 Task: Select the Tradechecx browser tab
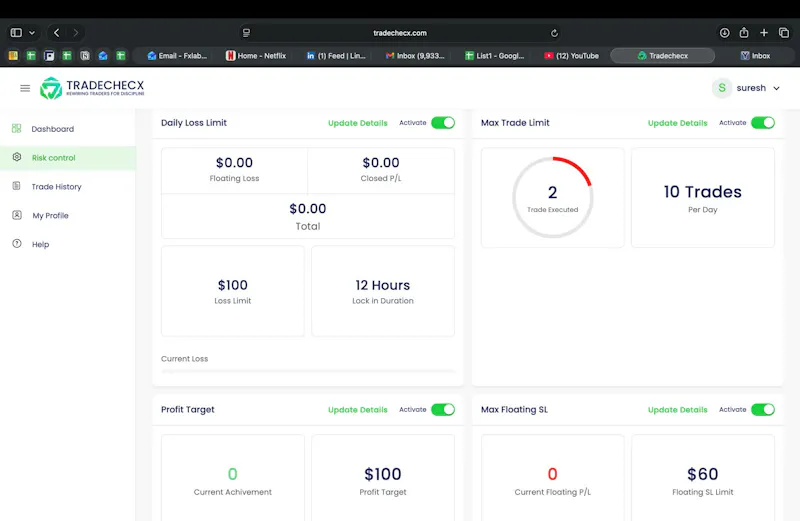tap(663, 56)
